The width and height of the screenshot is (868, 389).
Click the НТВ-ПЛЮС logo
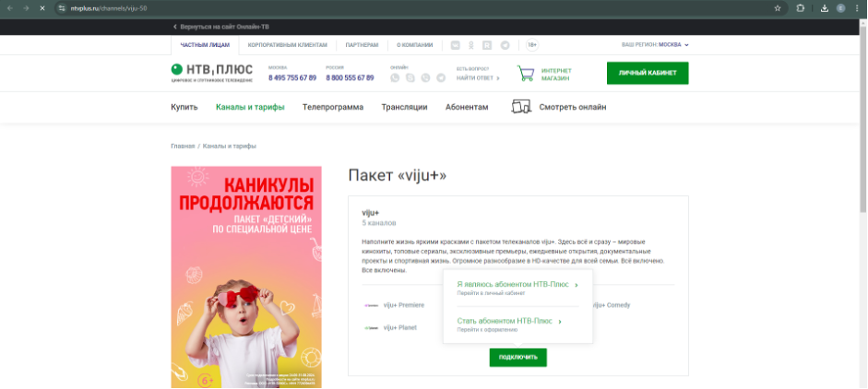coord(211,73)
